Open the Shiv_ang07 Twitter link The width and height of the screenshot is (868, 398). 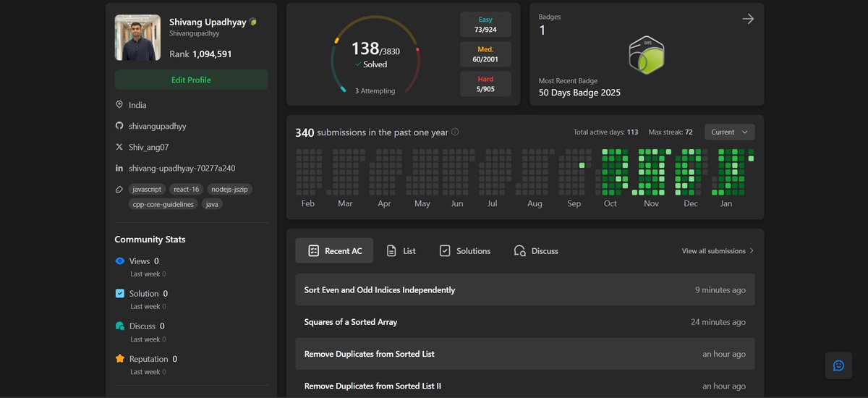click(x=148, y=147)
